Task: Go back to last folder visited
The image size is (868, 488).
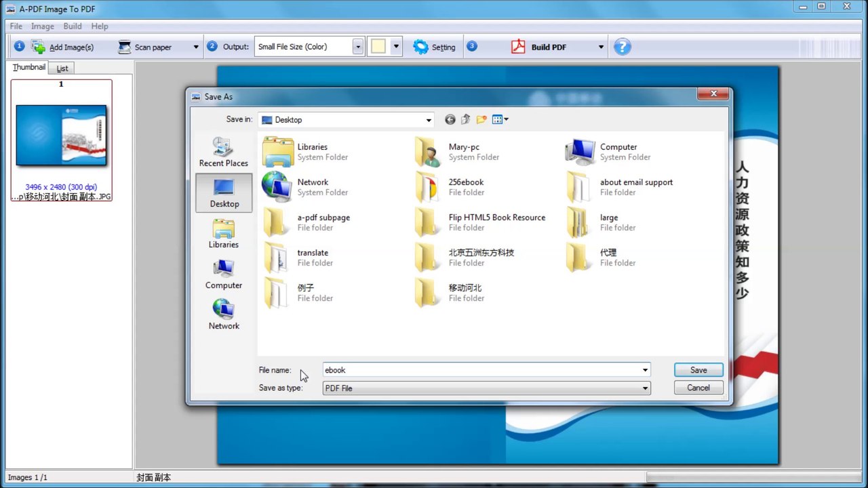Action: pos(450,120)
